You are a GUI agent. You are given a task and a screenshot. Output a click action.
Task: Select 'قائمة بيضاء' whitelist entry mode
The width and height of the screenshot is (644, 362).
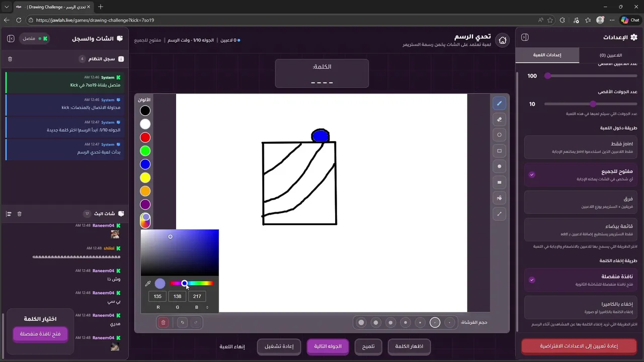[x=581, y=230]
